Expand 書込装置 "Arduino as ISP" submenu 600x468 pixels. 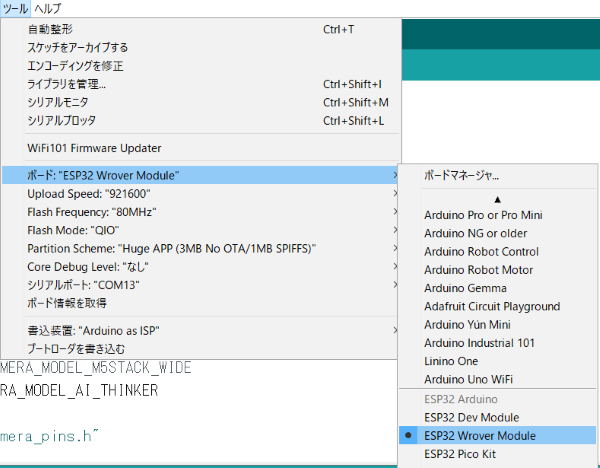click(x=95, y=330)
